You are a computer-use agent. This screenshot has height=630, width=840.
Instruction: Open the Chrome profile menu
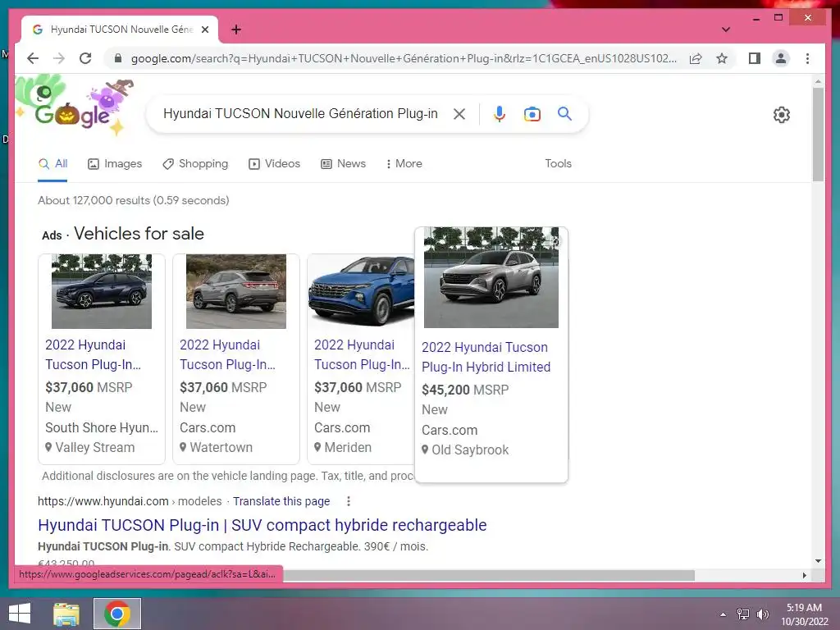click(781, 58)
